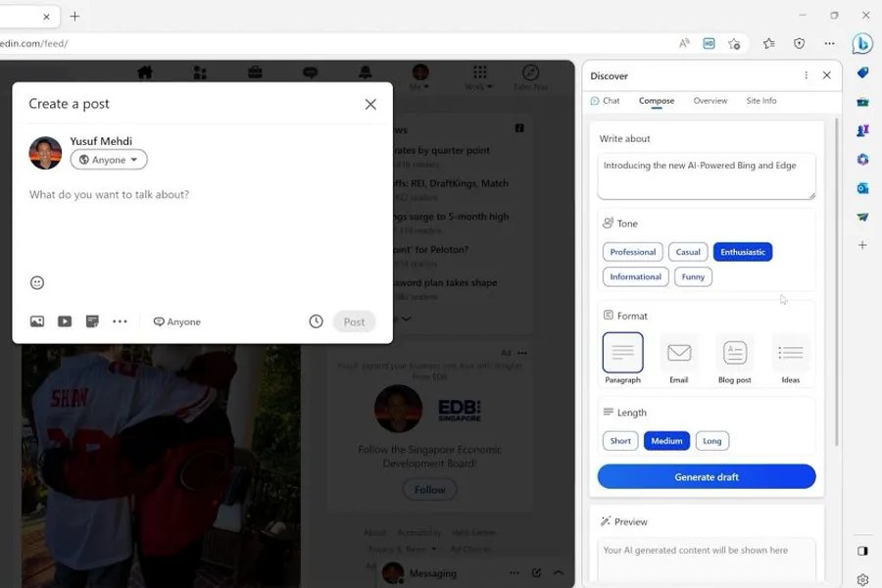Image resolution: width=882 pixels, height=588 pixels.
Task: Select the Paragraph format
Action: pyautogui.click(x=622, y=359)
